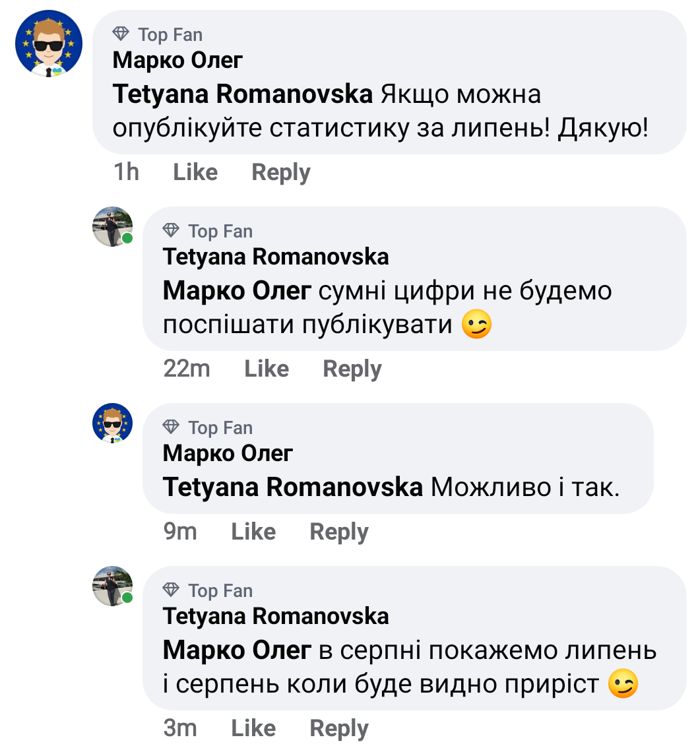The width and height of the screenshot is (700, 750).
Task: Click the 1h timestamp of the top comment
Action: coord(126,173)
